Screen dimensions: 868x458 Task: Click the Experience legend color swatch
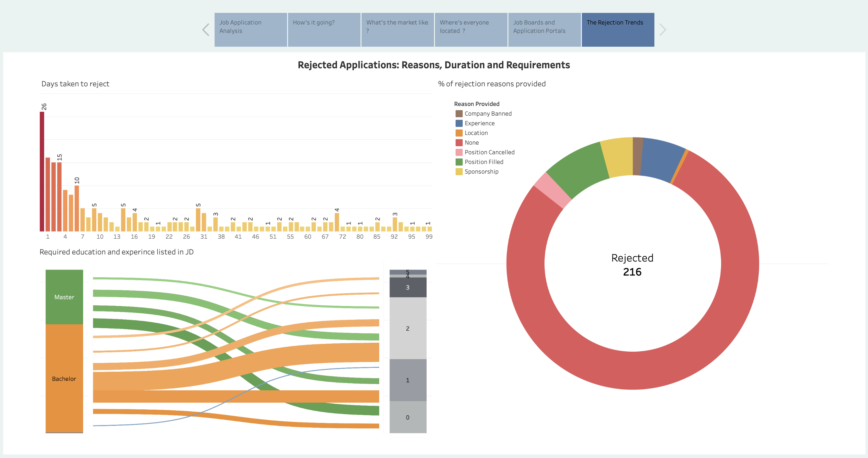click(x=459, y=123)
